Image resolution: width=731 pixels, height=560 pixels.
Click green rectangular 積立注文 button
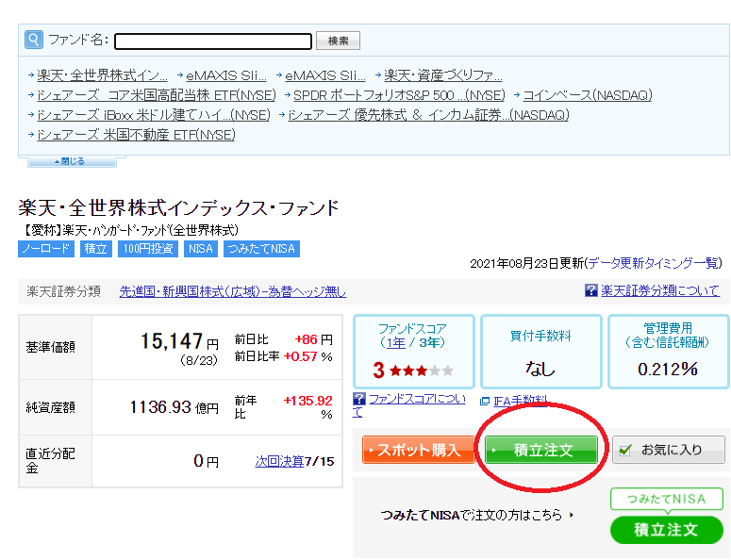[541, 450]
